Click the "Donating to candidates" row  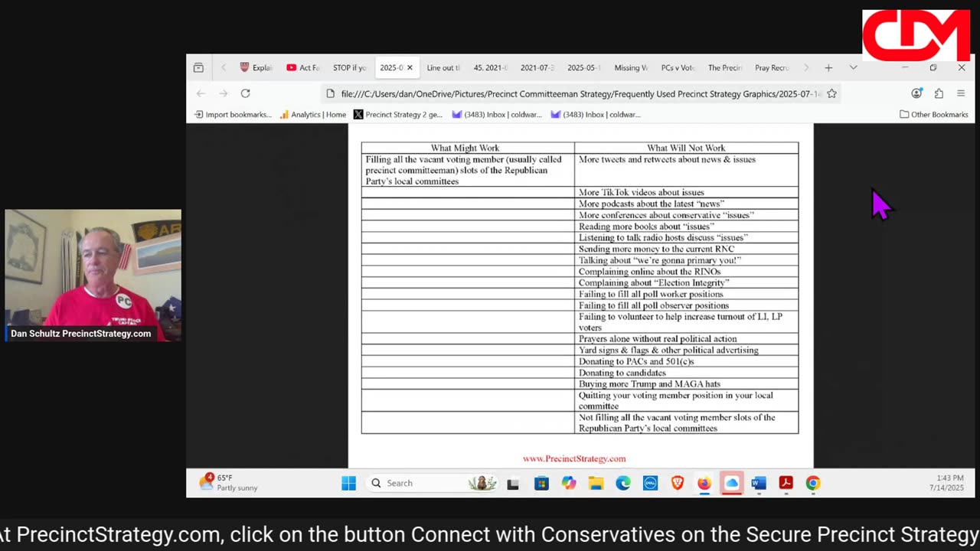click(x=686, y=373)
